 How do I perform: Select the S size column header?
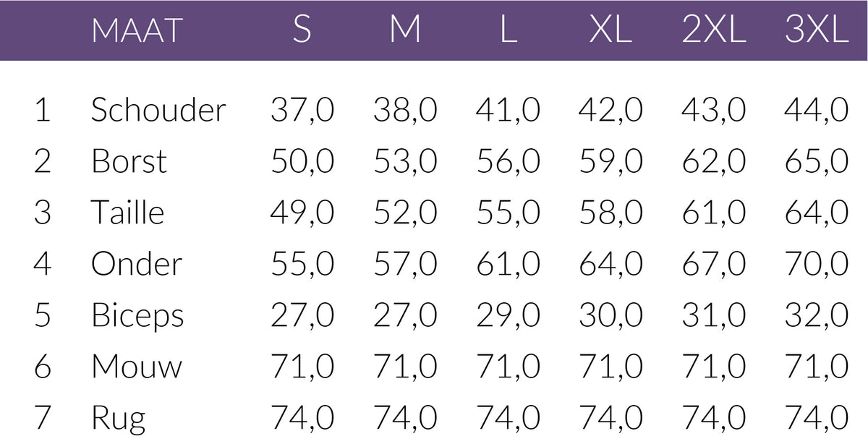(302, 31)
